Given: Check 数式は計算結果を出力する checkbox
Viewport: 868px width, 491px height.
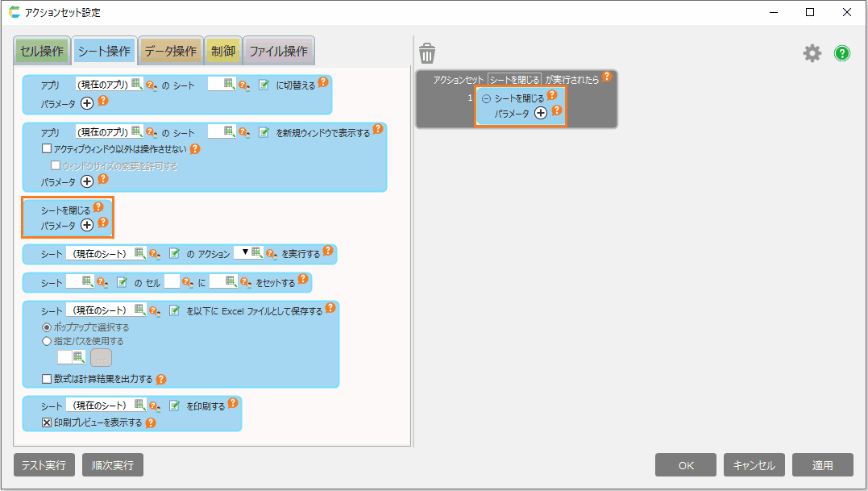Looking at the screenshot, I should (47, 379).
